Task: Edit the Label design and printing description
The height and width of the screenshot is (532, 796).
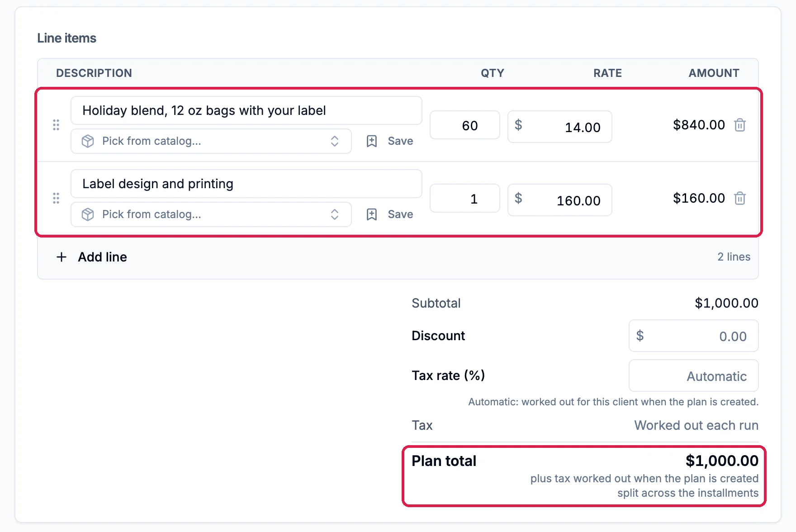Action: 246,184
